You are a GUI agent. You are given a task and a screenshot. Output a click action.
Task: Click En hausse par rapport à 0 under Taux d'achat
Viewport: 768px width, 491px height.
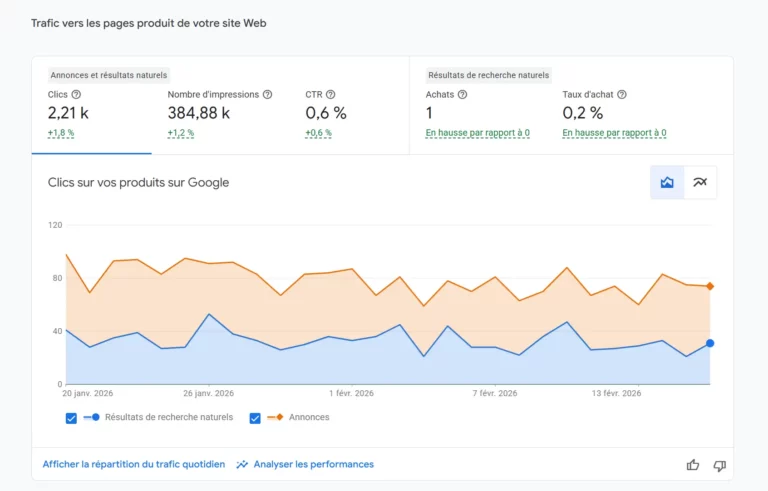pos(614,133)
